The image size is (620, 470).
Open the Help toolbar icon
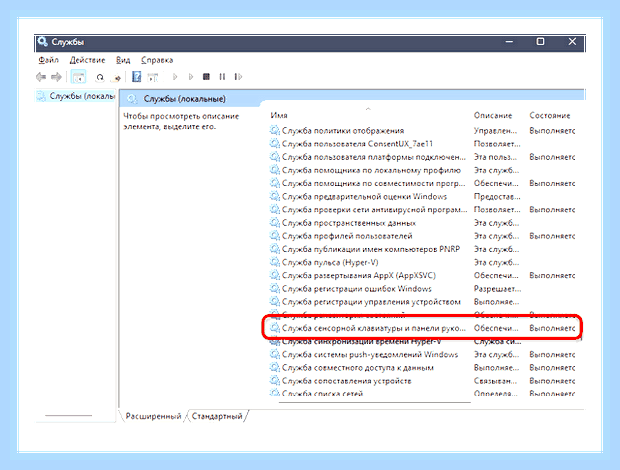(x=136, y=77)
